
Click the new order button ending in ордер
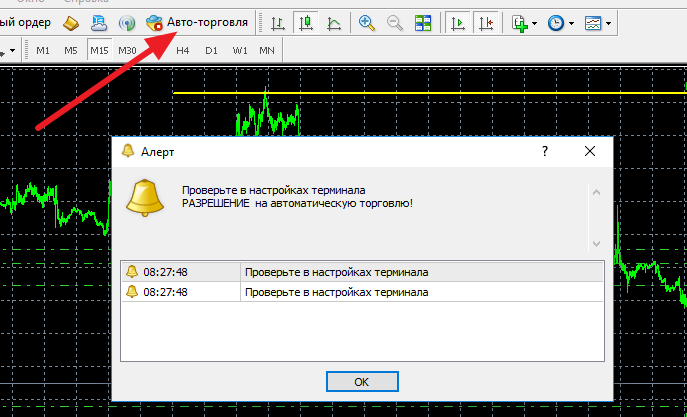(x=26, y=22)
